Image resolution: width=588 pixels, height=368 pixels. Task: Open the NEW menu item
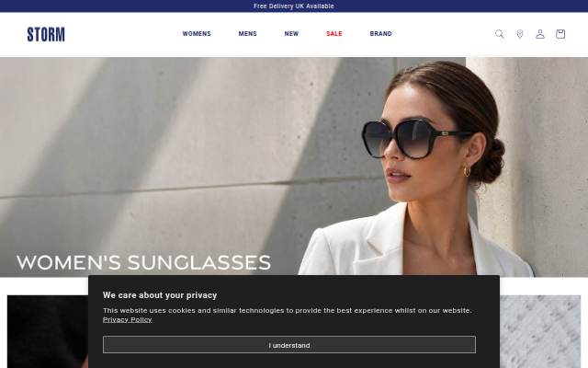pyautogui.click(x=291, y=34)
